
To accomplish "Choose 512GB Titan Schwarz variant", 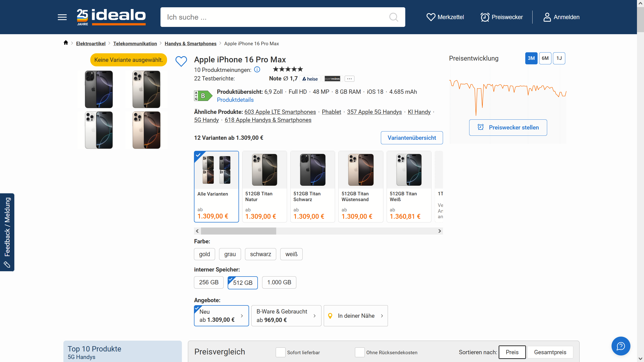I will point(312,187).
